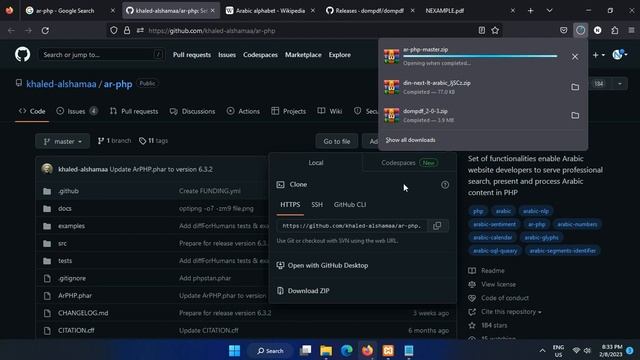Save page to Pocket icon

564,30
